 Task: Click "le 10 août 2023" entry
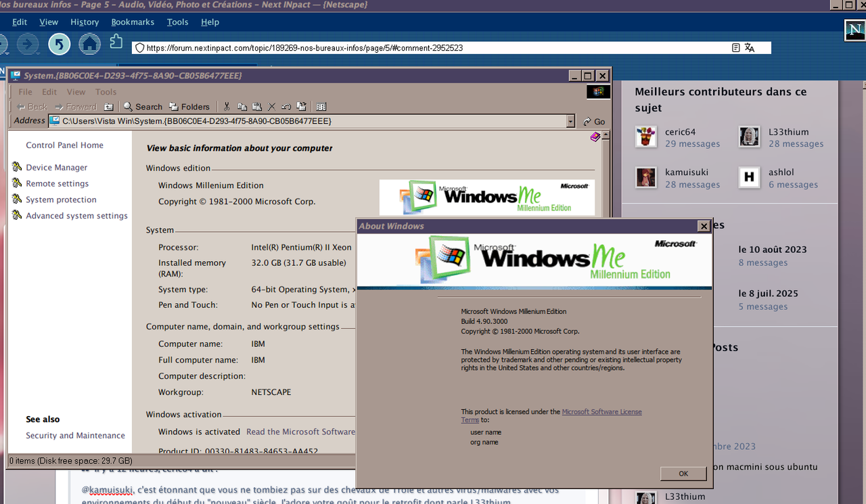click(773, 249)
